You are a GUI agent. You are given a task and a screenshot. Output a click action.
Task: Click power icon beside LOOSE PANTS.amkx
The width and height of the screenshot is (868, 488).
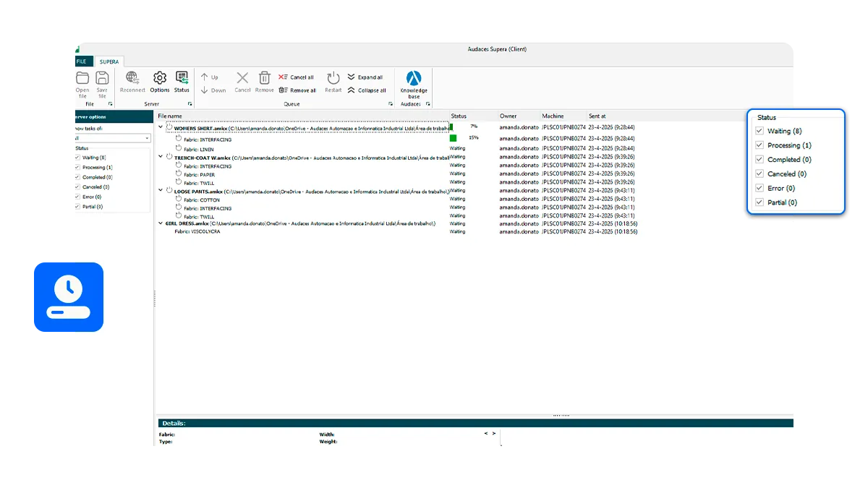pyautogui.click(x=169, y=190)
